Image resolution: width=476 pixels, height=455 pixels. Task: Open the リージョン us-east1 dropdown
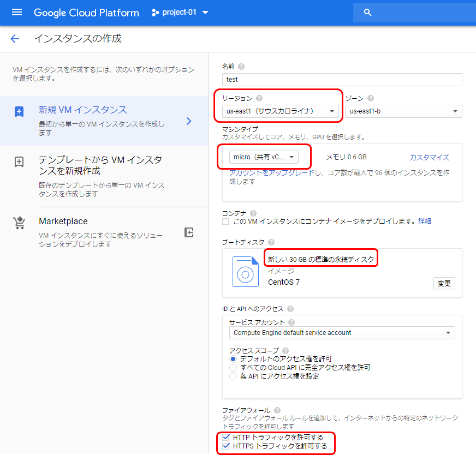point(280,111)
